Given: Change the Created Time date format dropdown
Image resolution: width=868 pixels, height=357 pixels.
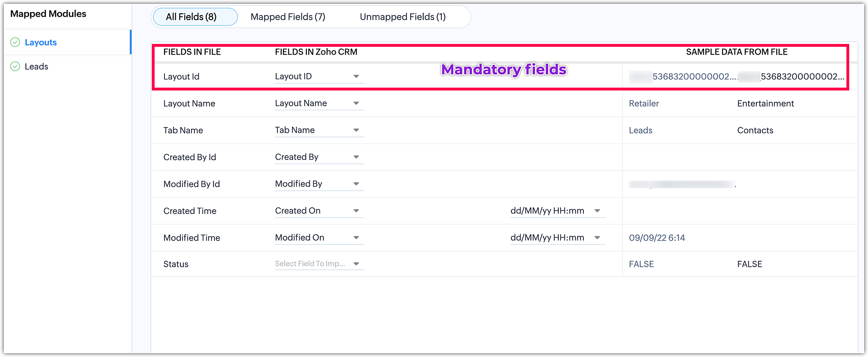Looking at the screenshot, I should [557, 211].
